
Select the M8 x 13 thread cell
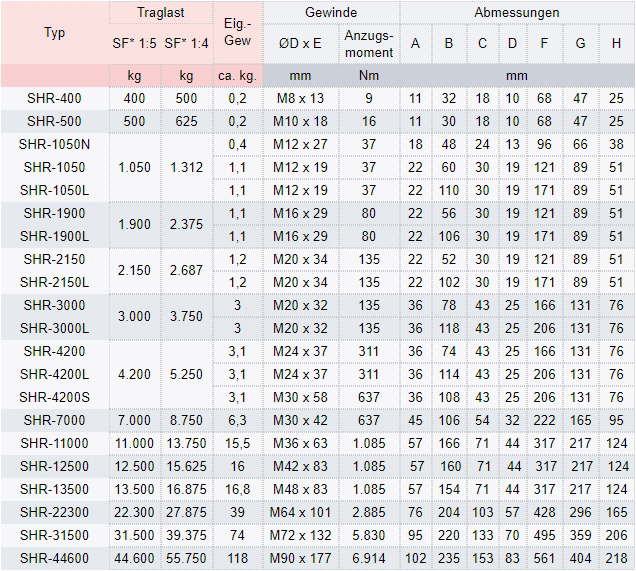300,98
